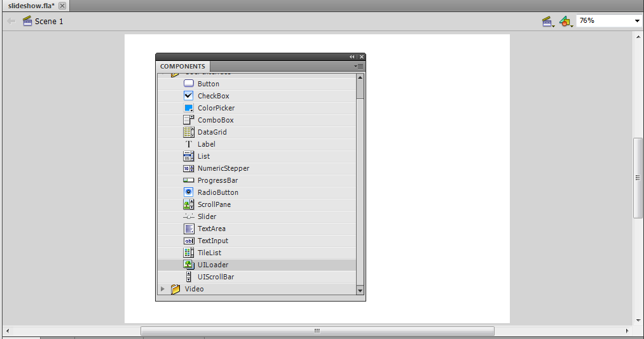Select the COMPONENTS panel tab

click(x=182, y=67)
